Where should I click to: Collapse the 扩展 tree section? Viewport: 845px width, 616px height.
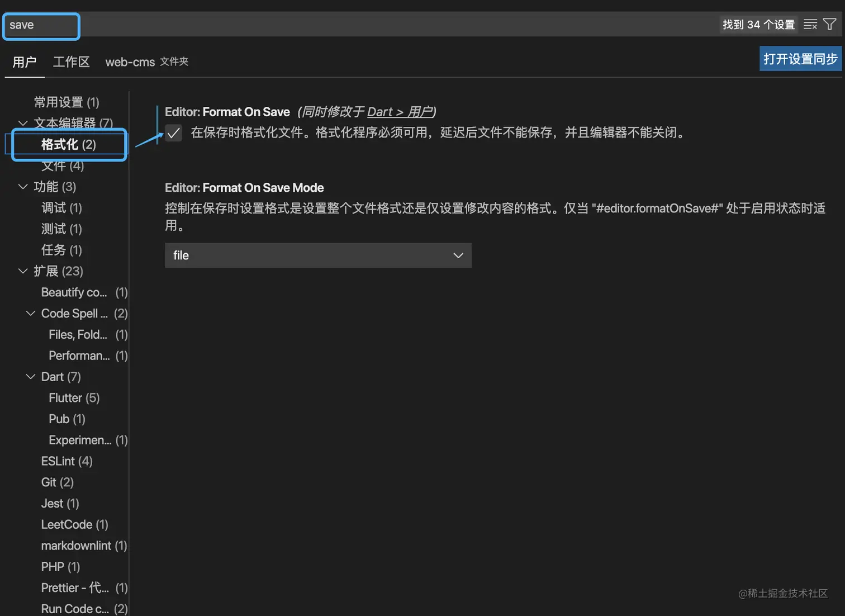coord(23,271)
